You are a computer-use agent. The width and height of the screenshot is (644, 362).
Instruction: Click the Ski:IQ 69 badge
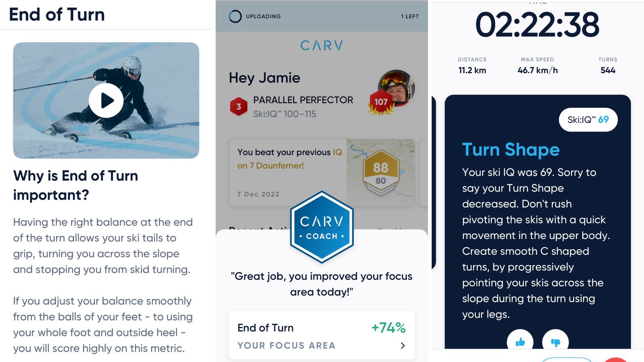[x=588, y=119]
